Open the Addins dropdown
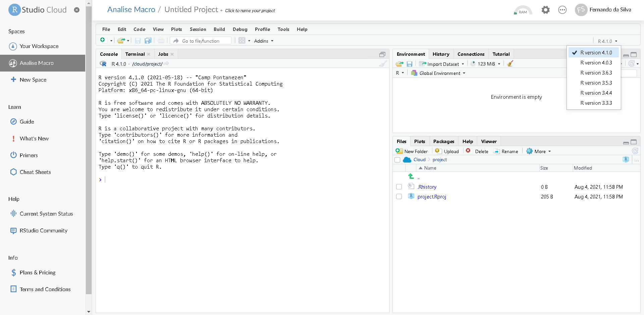 [x=264, y=41]
